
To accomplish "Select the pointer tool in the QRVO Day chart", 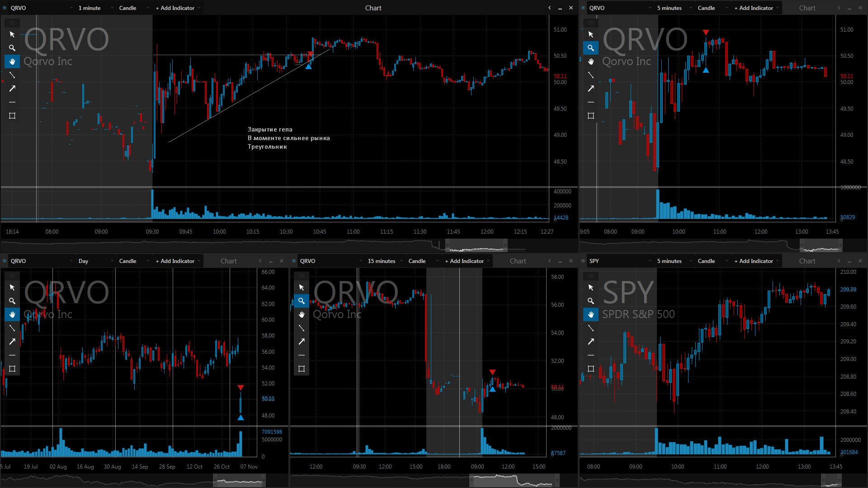I will pos(12,287).
